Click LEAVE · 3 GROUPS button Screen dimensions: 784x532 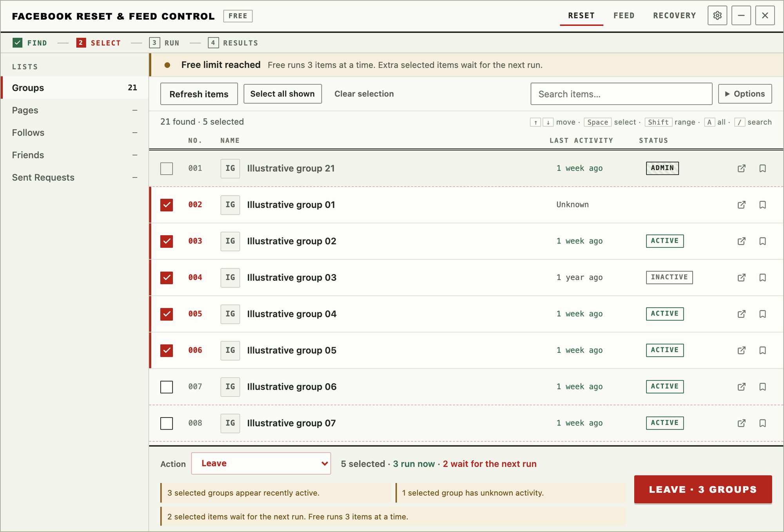(x=703, y=489)
